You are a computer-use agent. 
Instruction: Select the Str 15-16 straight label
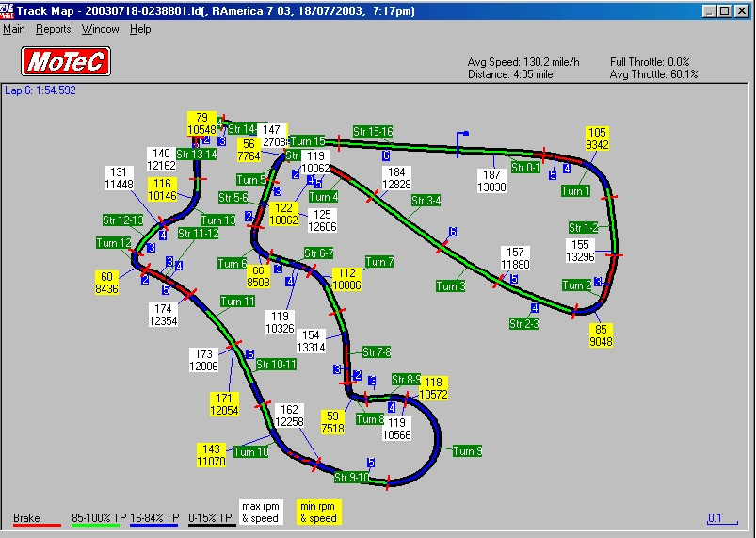[373, 132]
